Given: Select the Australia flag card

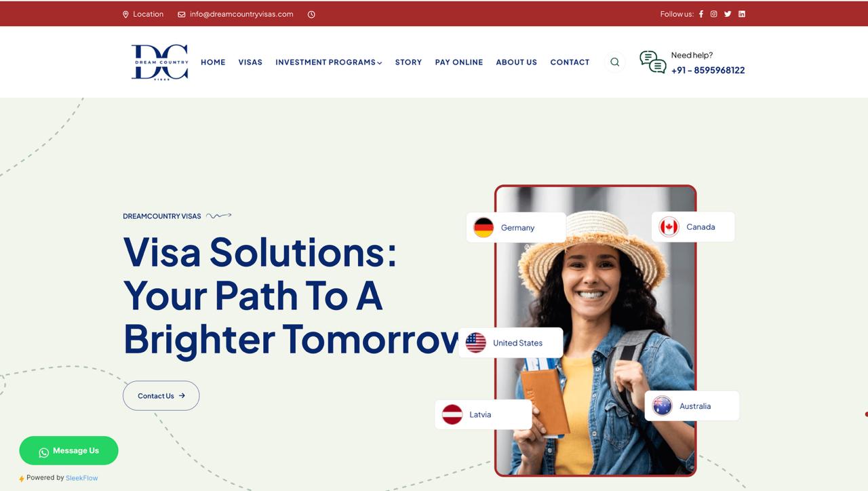Looking at the screenshot, I should pyautogui.click(x=692, y=406).
